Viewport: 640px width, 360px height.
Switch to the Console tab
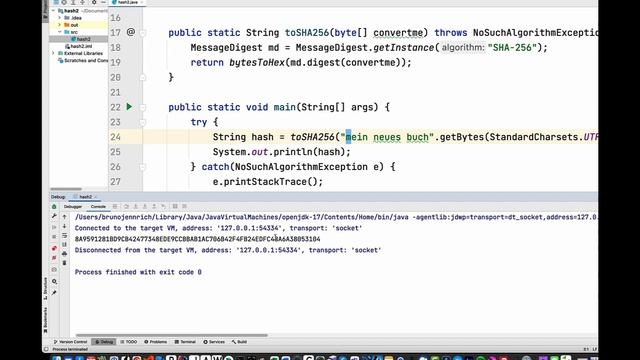98,207
